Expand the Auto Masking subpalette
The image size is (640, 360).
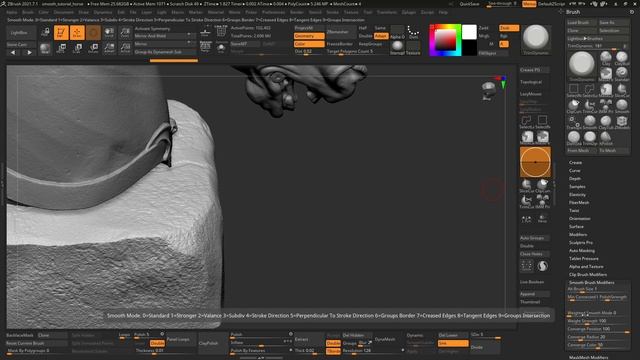tap(582, 251)
